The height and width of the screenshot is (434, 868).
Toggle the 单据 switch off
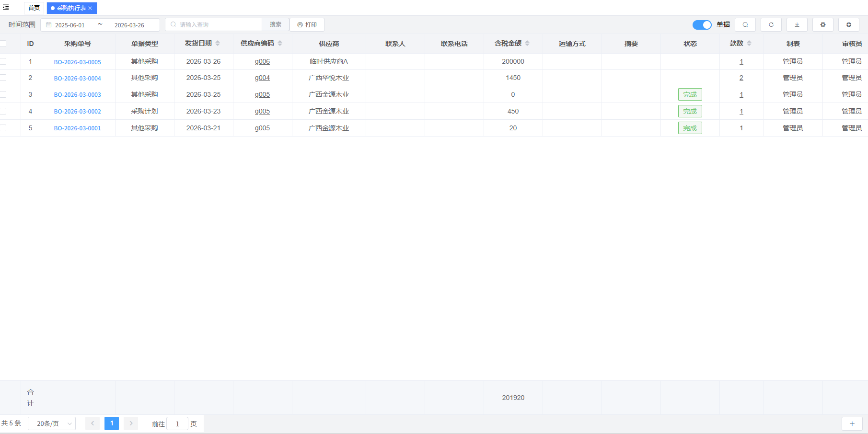coord(702,25)
